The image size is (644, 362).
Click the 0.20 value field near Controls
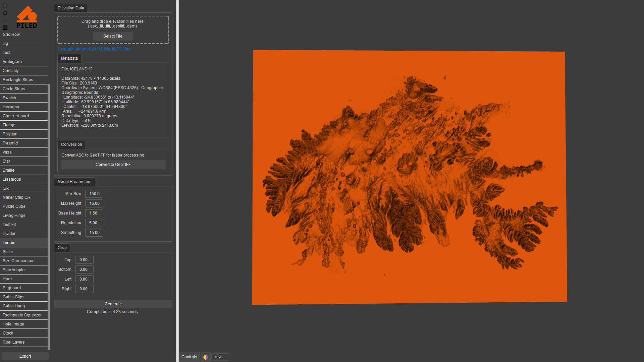click(220, 357)
